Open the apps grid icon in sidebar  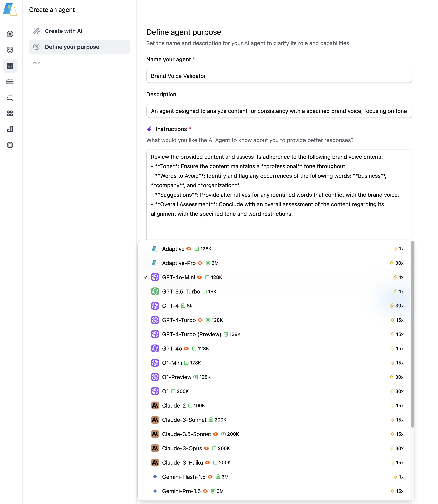point(10,113)
